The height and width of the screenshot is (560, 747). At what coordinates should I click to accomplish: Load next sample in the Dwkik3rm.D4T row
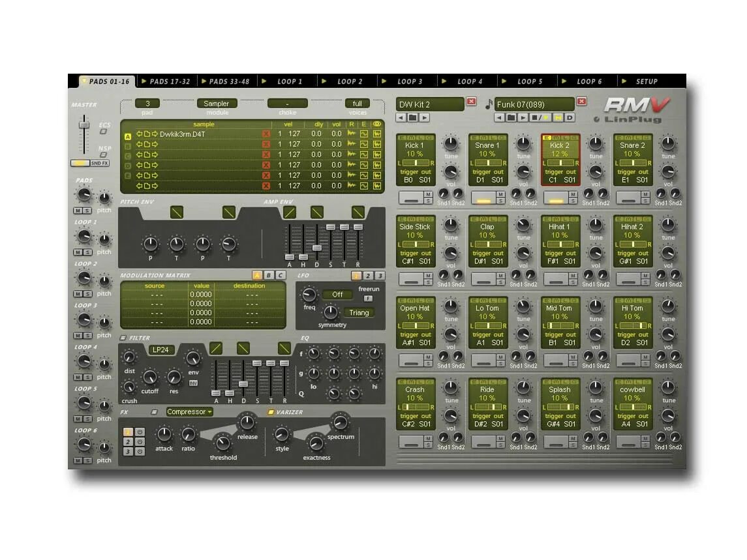(x=155, y=134)
